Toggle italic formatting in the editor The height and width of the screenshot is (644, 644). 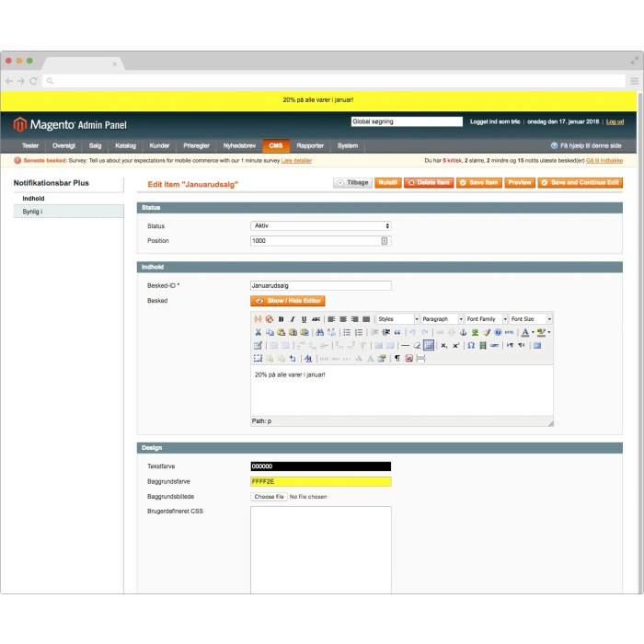point(293,319)
